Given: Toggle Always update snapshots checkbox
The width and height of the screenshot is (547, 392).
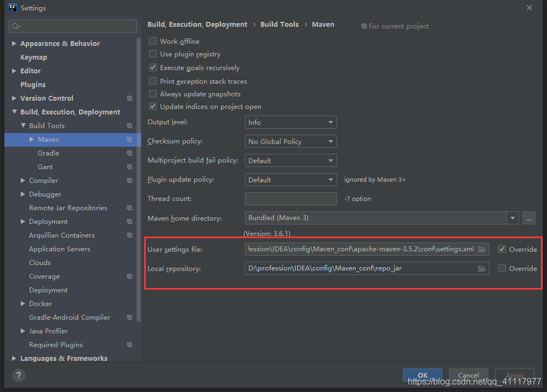Looking at the screenshot, I should point(153,94).
